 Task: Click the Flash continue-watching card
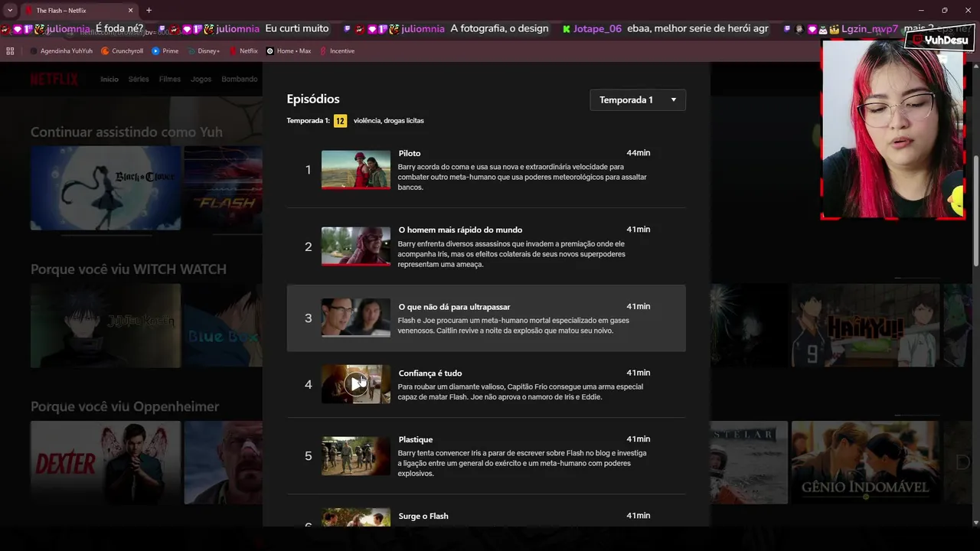pos(223,188)
